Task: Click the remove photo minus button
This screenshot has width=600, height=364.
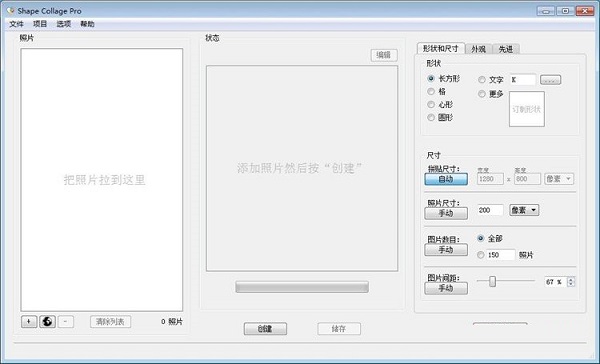Action: tap(65, 322)
